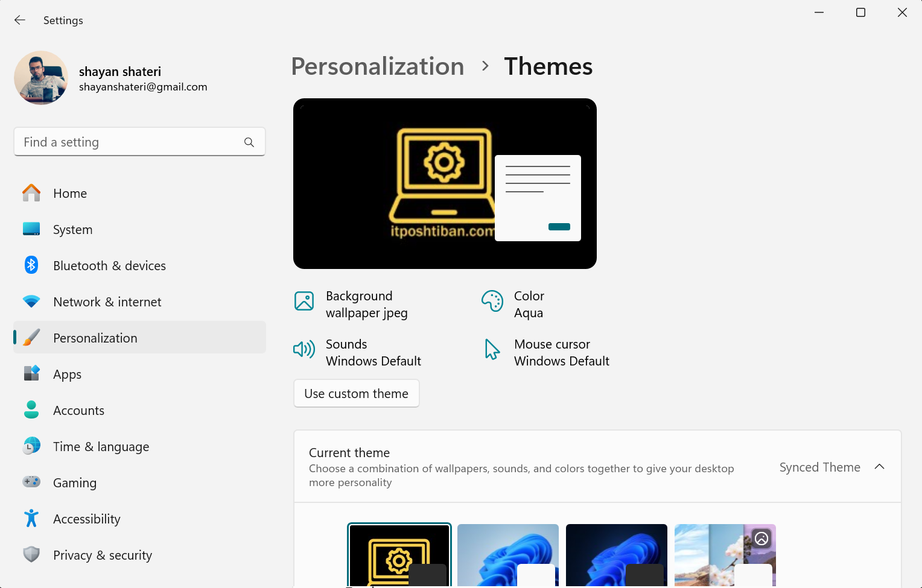
Task: Minimize the Settings window
Action: coord(819,13)
